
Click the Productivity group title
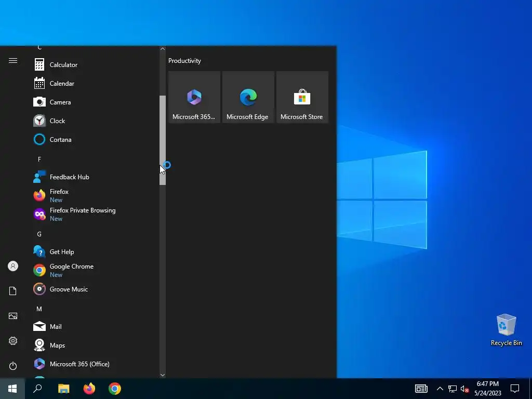click(184, 61)
